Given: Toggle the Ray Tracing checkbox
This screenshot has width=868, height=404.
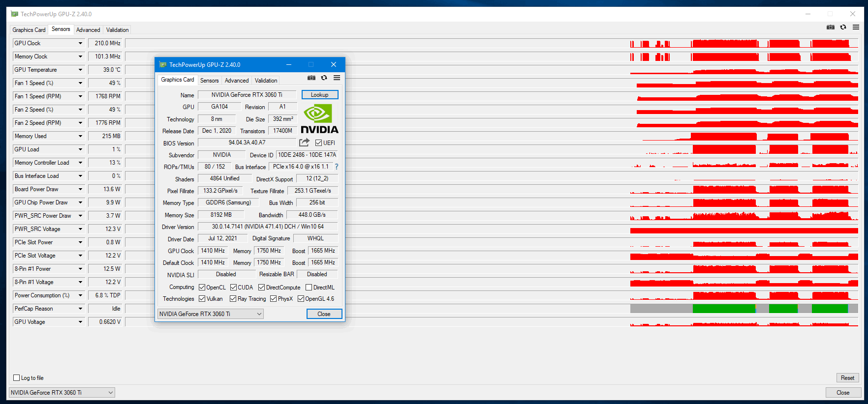Looking at the screenshot, I should click(x=233, y=299).
